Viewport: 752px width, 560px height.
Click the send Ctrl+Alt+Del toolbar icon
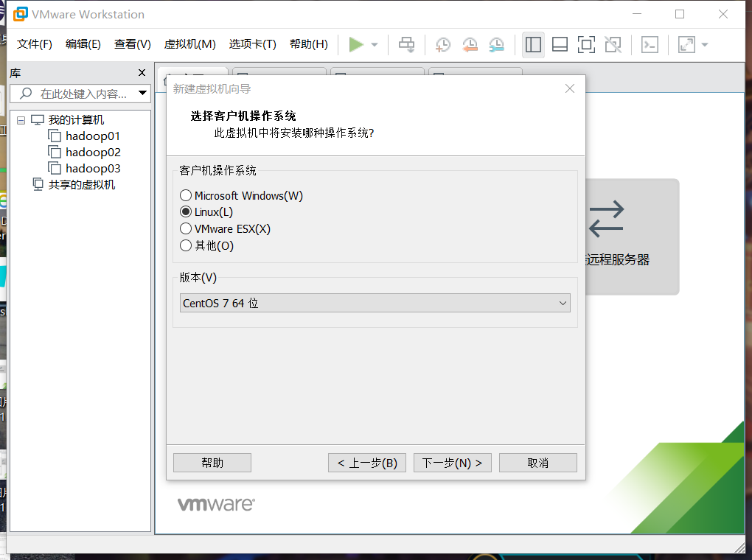click(x=407, y=45)
